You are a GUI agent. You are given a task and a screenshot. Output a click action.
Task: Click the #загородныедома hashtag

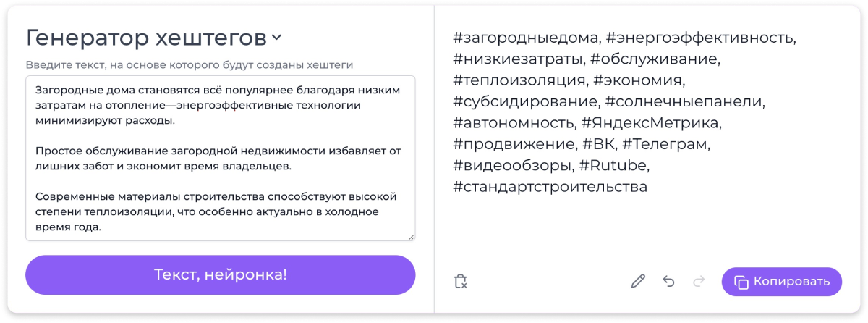tap(526, 37)
